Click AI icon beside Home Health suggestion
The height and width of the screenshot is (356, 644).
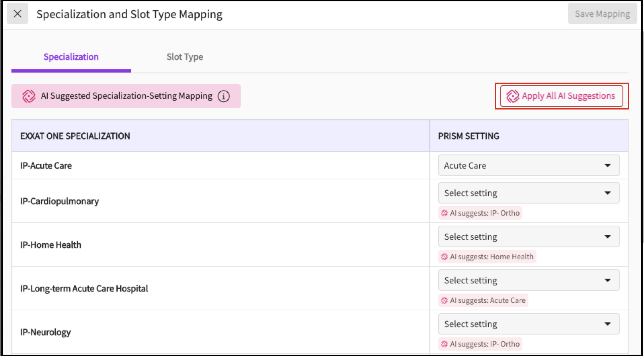tap(444, 257)
